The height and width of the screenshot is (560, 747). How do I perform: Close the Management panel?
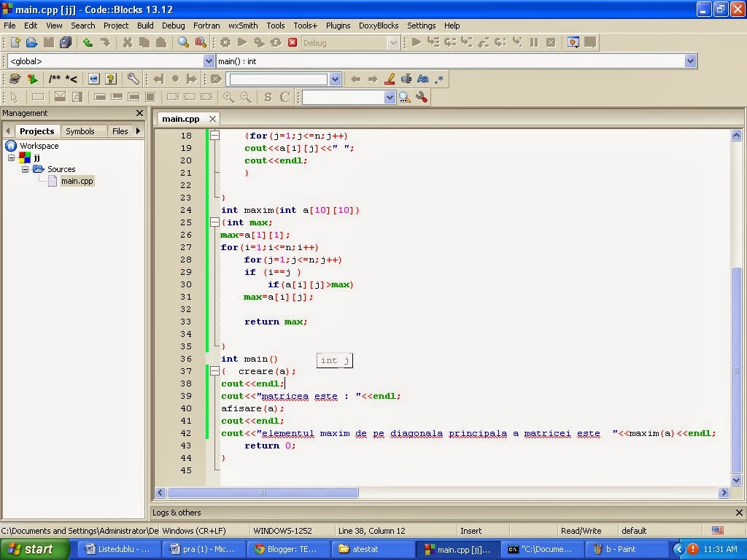[x=139, y=113]
